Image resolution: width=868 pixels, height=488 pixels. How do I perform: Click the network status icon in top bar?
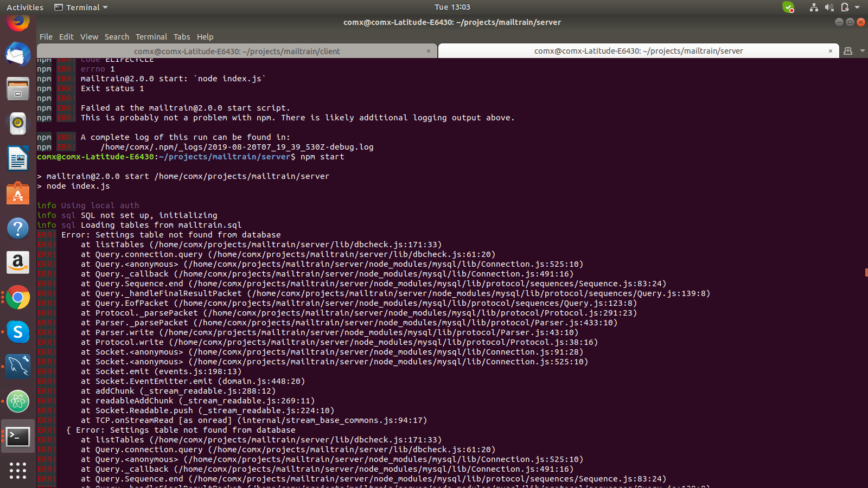pos(814,7)
